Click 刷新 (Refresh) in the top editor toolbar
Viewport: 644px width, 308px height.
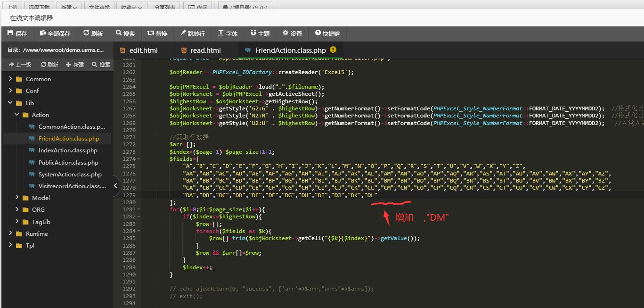[x=93, y=33]
